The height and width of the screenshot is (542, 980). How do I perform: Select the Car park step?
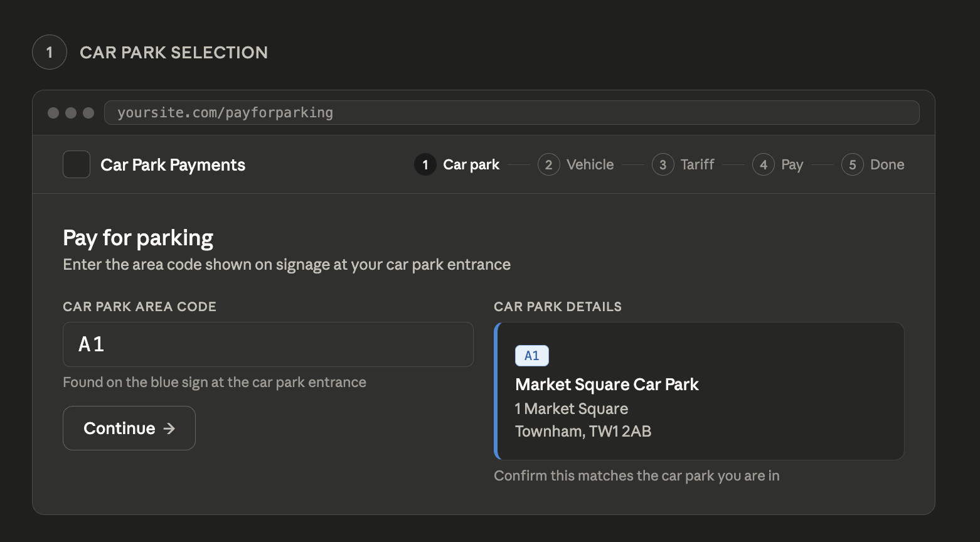pos(457,164)
